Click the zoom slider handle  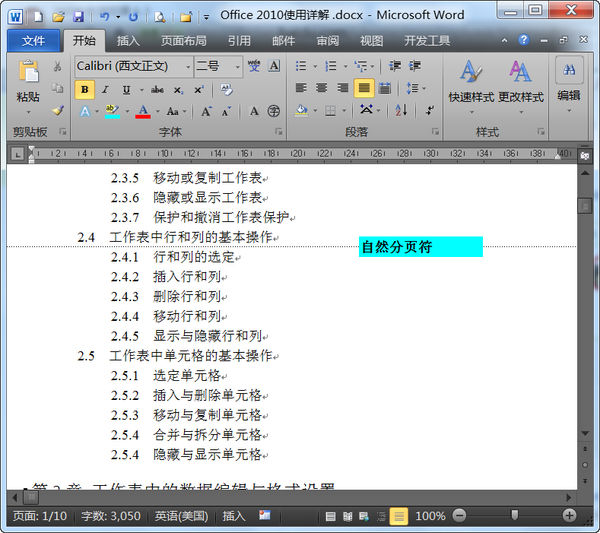pyautogui.click(x=515, y=515)
